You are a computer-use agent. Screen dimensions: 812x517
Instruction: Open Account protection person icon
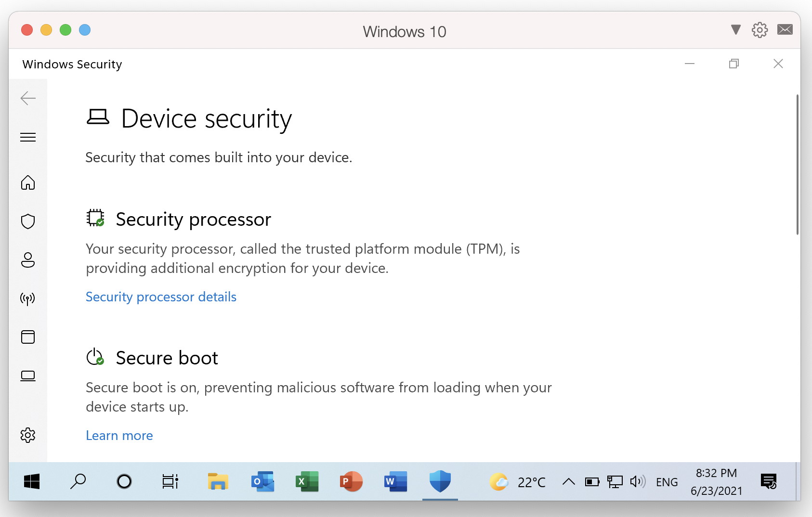[x=28, y=260]
